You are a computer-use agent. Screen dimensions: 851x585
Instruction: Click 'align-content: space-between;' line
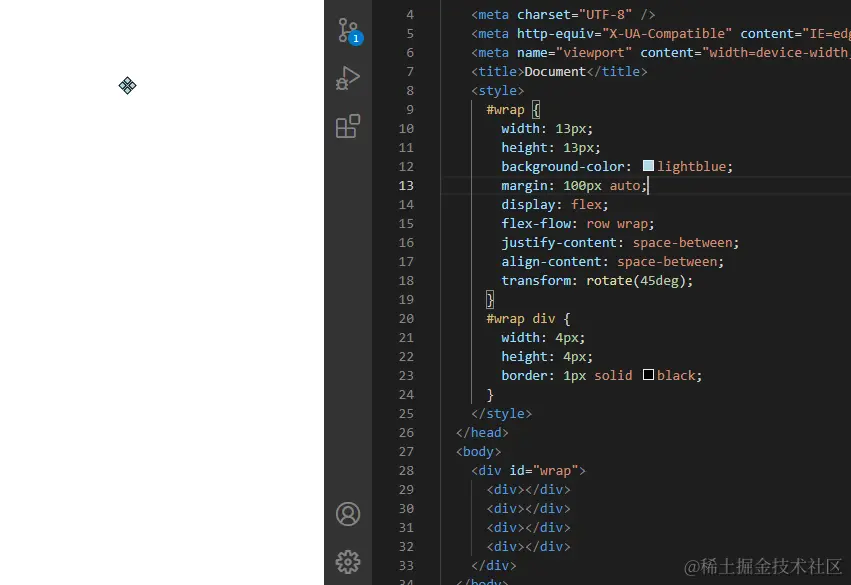(612, 262)
